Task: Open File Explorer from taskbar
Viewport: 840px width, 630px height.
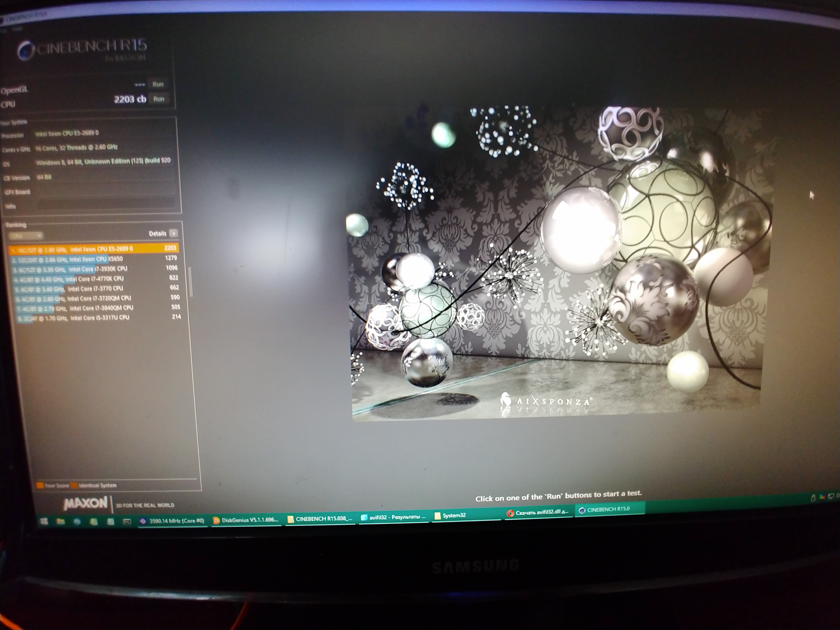Action: click(60, 522)
